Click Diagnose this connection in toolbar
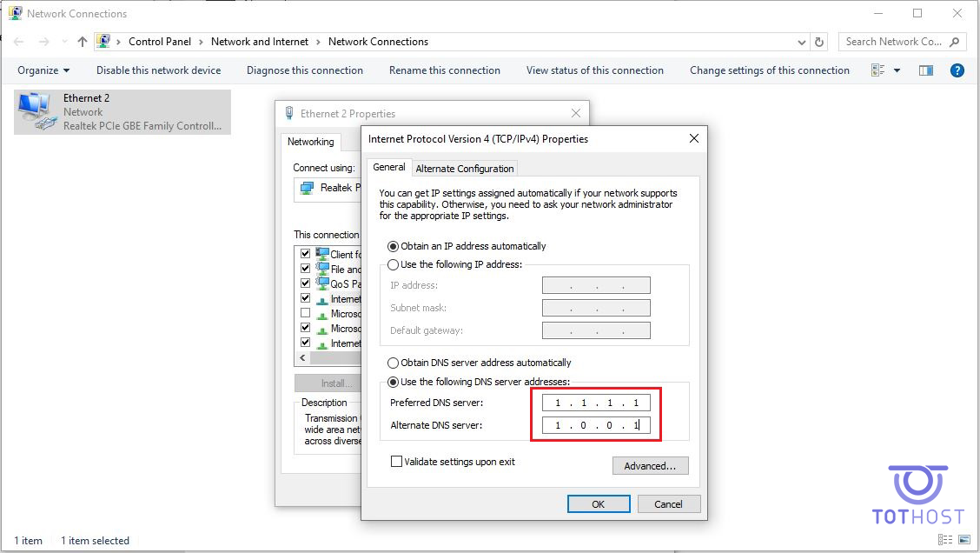Image resolution: width=980 pixels, height=553 pixels. 305,70
